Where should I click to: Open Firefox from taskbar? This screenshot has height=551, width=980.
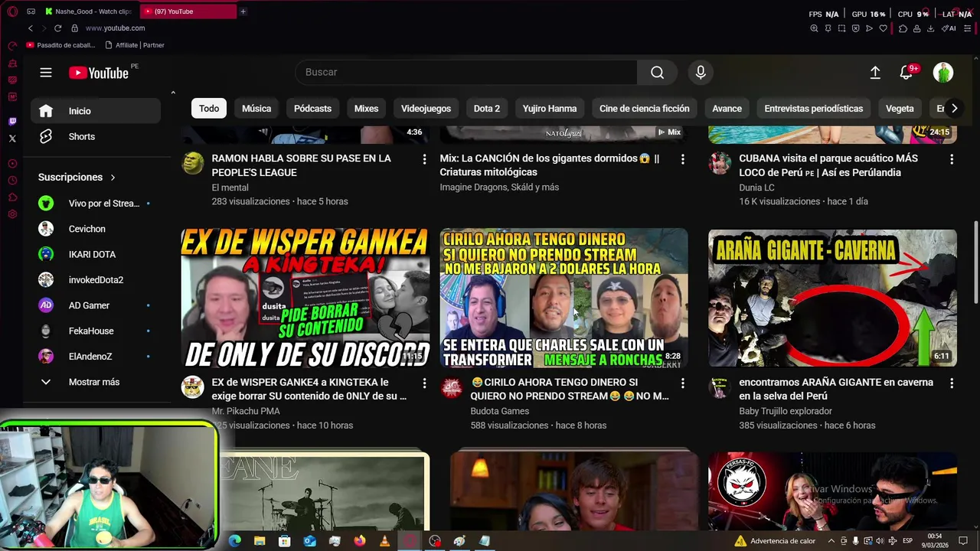[360, 541]
